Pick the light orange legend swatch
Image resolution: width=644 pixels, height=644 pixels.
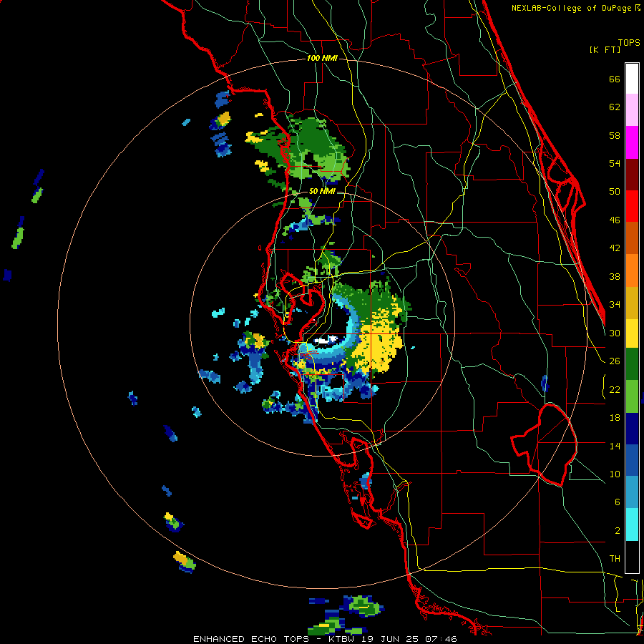coord(632,270)
